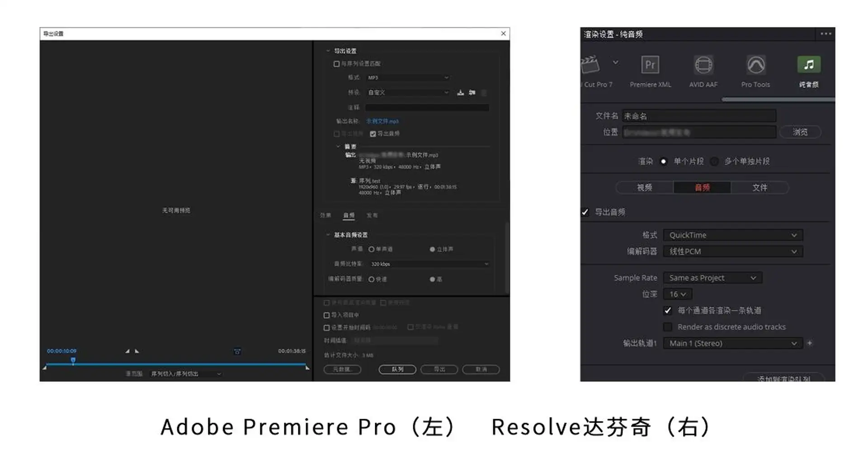Select the 纯音频 music-note preset icon
The height and width of the screenshot is (471, 868).
(809, 65)
